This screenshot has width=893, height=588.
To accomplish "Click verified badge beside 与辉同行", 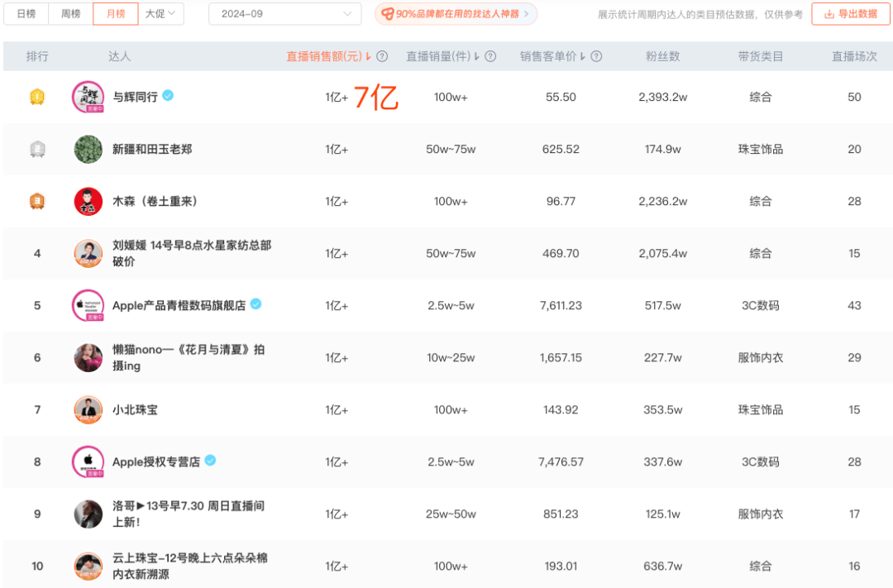I will click(168, 96).
